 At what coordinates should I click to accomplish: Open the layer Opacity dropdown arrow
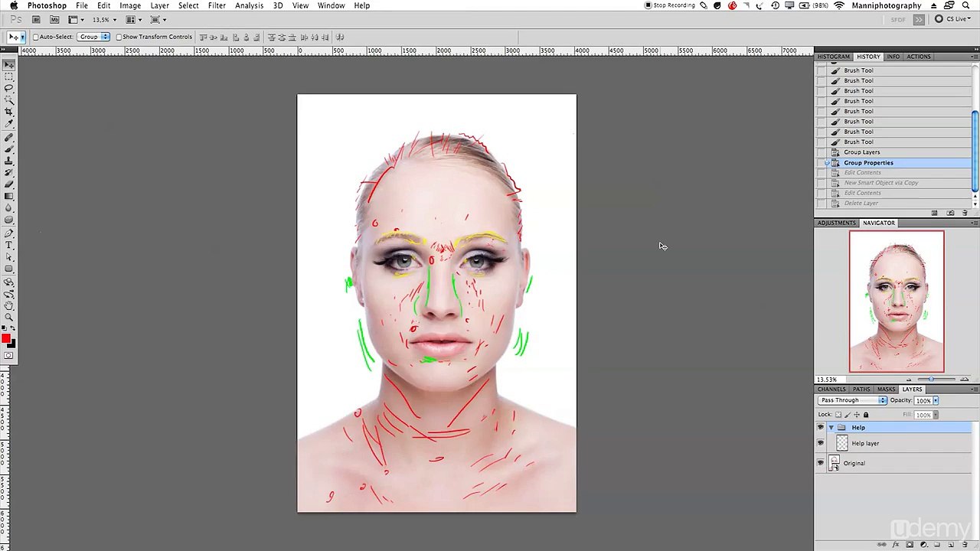click(936, 400)
